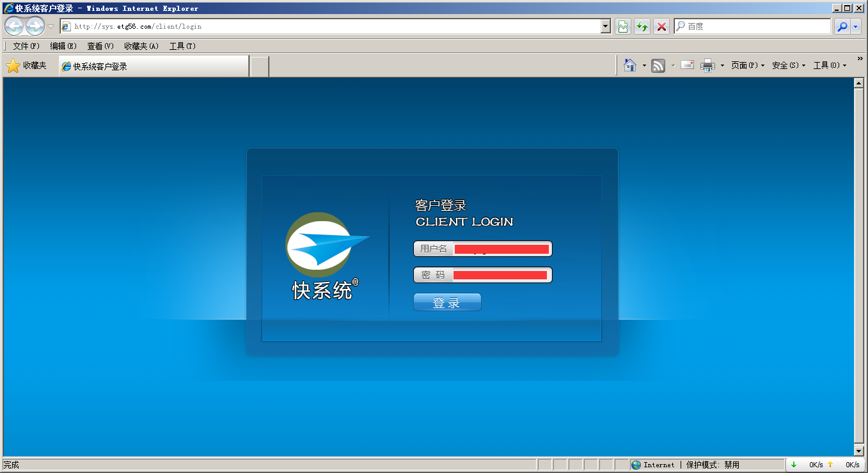868x473 pixels.
Task: Expand the Home button dropdown arrow
Action: [x=644, y=66]
